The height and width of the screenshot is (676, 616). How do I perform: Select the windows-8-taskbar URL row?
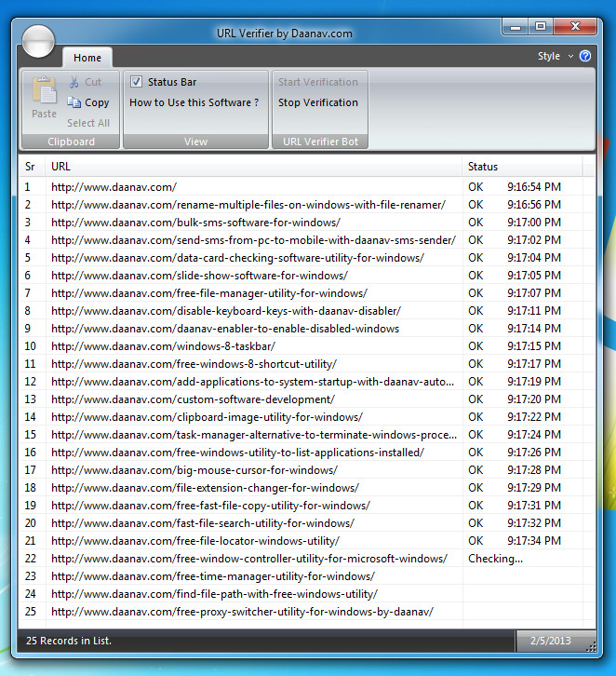[307, 346]
